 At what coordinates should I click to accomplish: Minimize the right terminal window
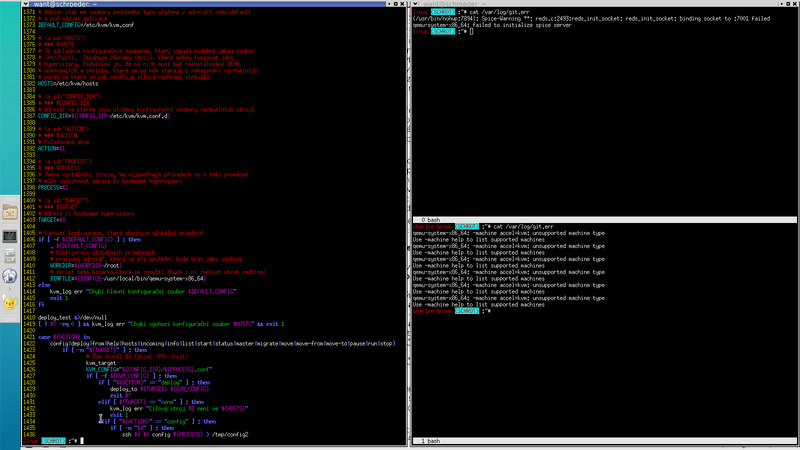[782, 4]
